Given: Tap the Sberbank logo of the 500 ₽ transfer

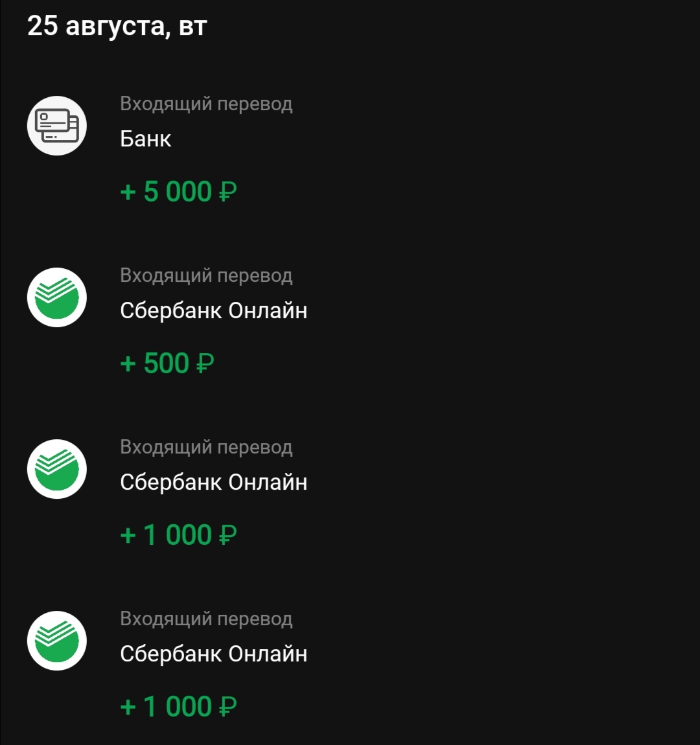Looking at the screenshot, I should pos(57,297).
